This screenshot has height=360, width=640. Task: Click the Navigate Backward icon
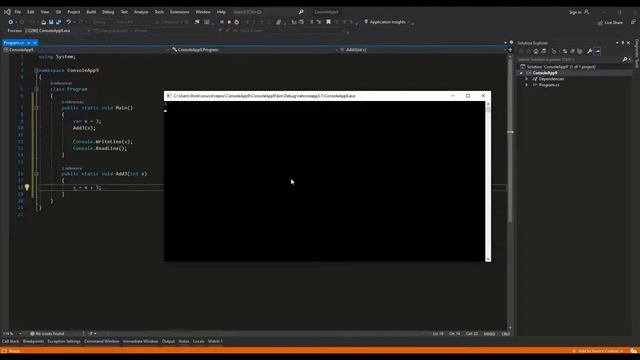click(x=11, y=22)
